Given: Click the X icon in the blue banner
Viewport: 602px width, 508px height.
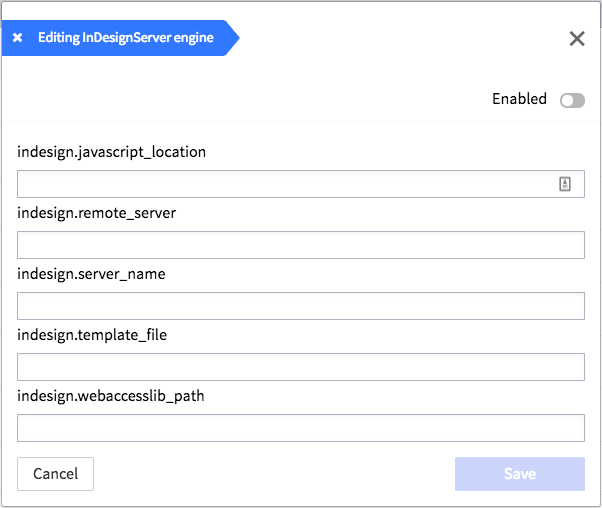Looking at the screenshot, I should 17,38.
